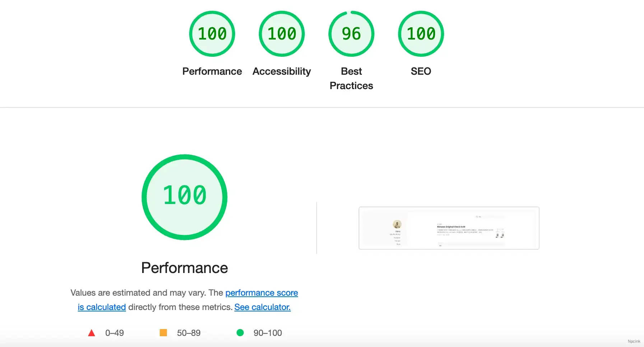Click the green circle legend marker

click(241, 333)
